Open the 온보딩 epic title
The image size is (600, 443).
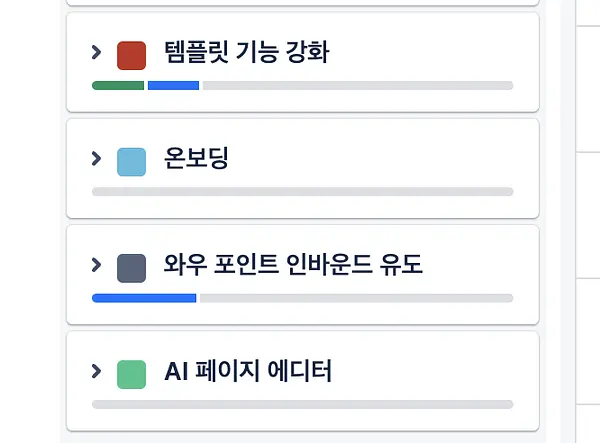[196, 158]
